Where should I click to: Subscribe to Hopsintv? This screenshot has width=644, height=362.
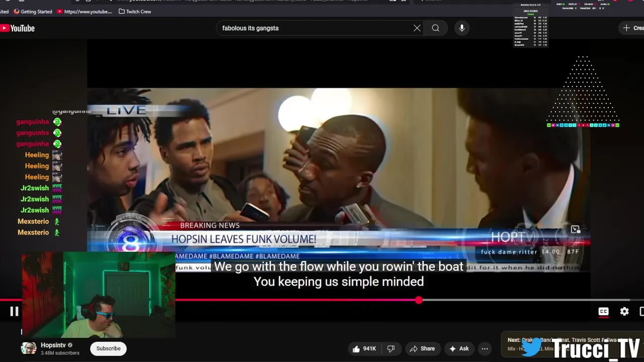[x=108, y=348]
